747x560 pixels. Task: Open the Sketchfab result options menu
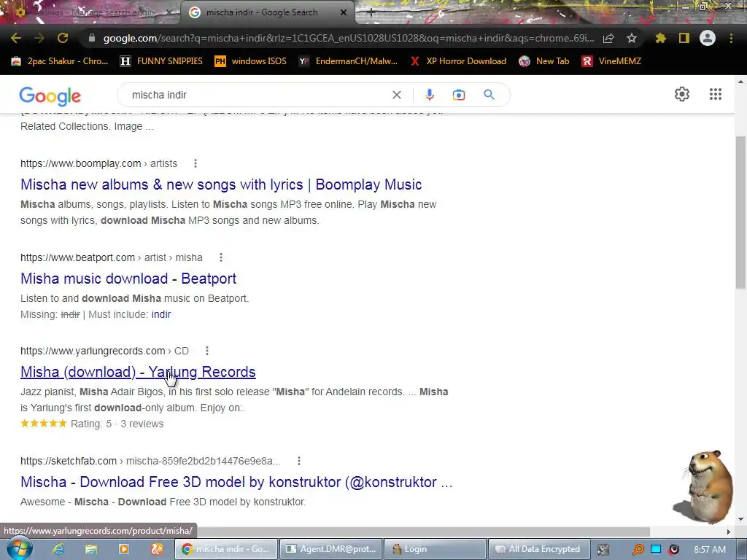(x=298, y=461)
